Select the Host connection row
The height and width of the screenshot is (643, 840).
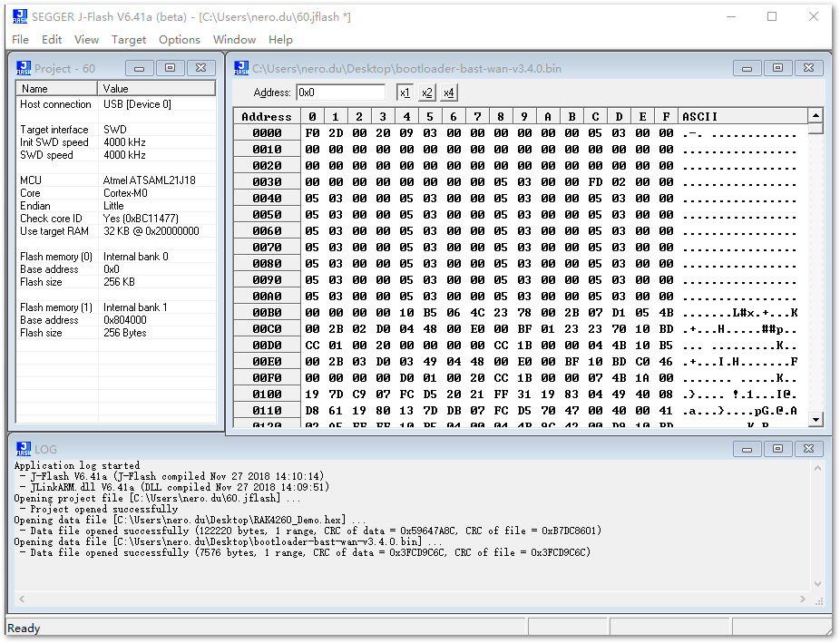tap(116, 104)
